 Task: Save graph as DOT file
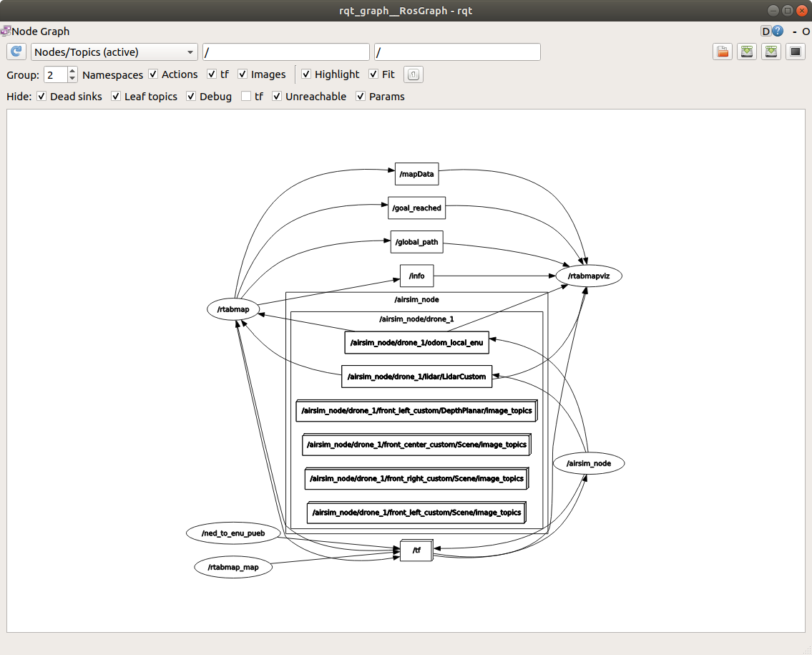click(747, 52)
